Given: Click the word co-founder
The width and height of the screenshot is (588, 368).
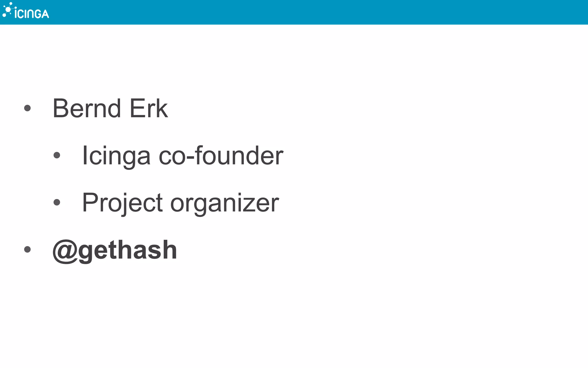Looking at the screenshot, I should point(221,156).
